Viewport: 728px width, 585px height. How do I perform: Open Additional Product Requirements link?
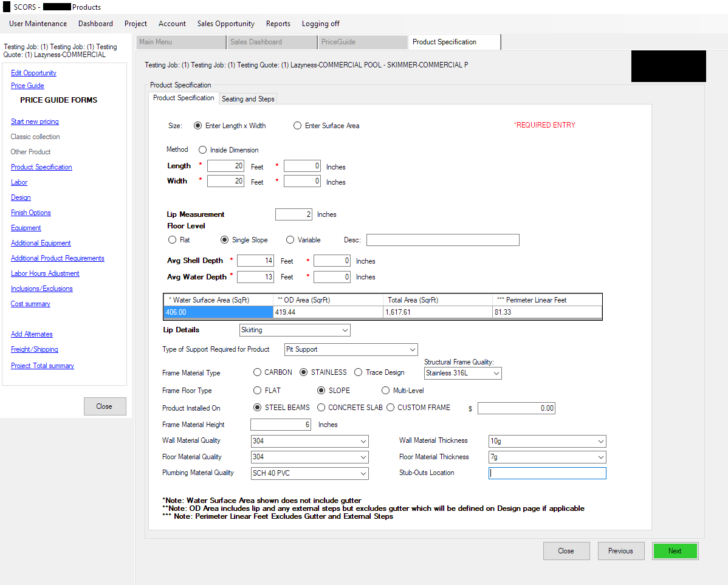pos(58,258)
